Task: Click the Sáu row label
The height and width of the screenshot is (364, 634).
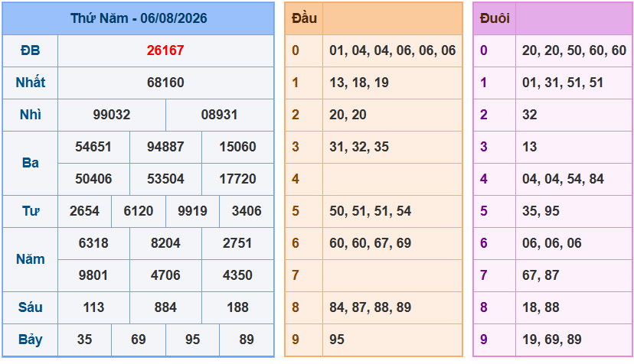Action: click(31, 307)
